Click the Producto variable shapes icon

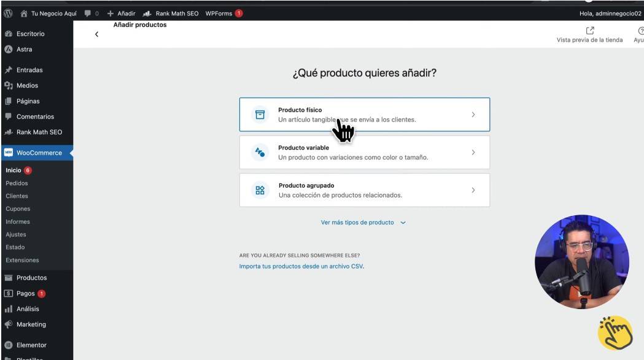[260, 152]
